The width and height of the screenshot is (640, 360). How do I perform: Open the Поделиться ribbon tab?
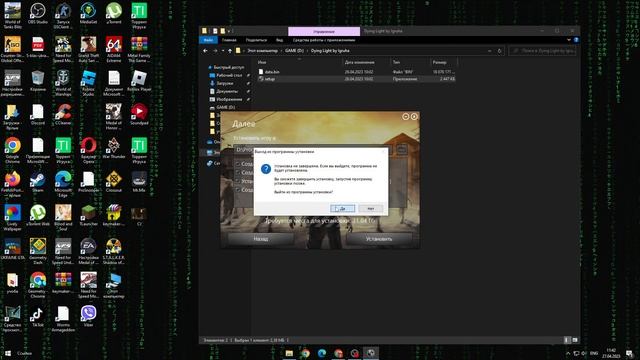256,40
